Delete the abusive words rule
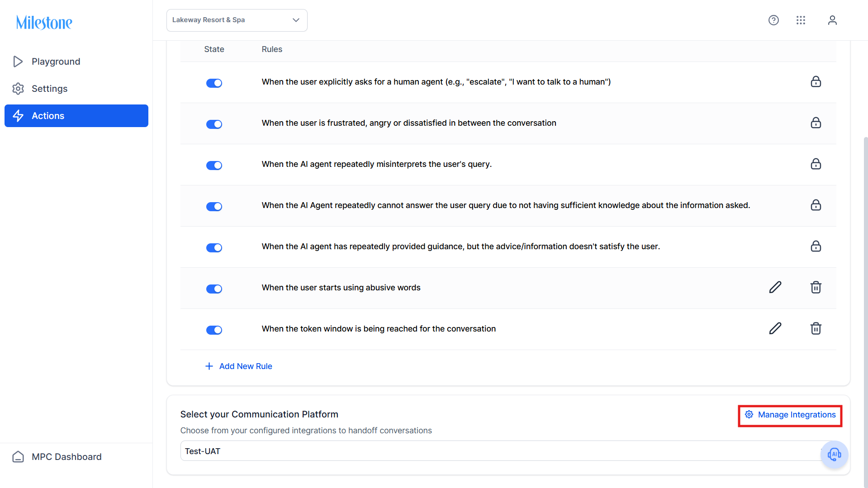This screenshot has width=868, height=488. point(816,288)
